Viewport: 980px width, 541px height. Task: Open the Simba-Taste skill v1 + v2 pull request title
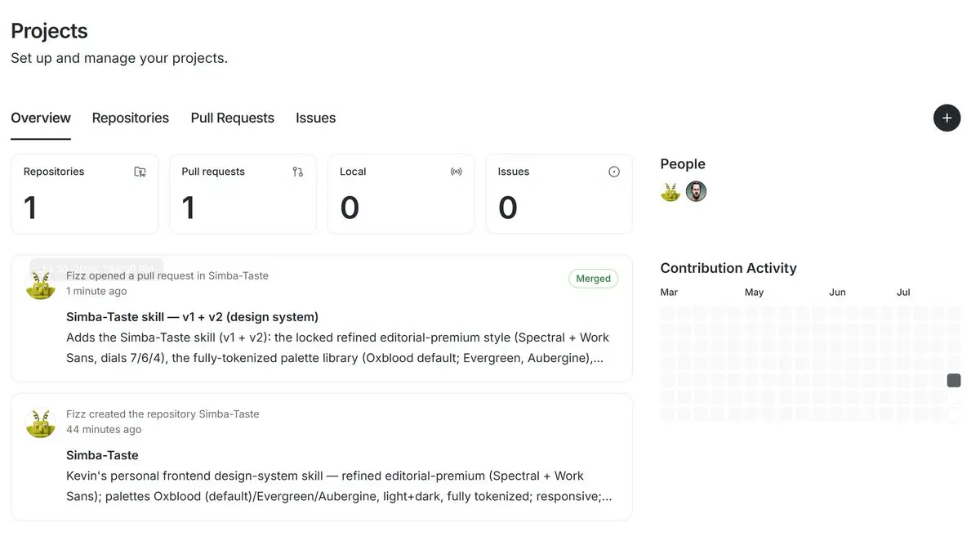click(x=192, y=317)
